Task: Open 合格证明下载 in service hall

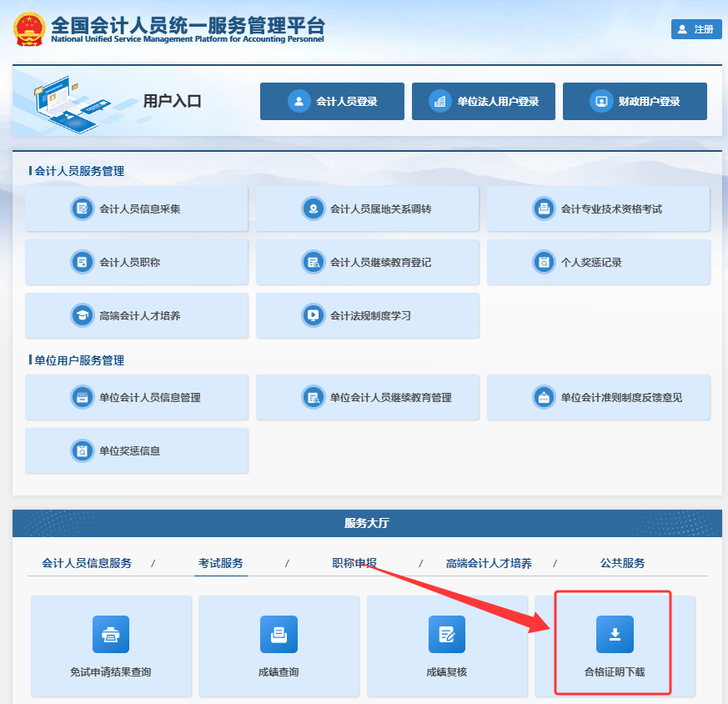Action: [615, 645]
